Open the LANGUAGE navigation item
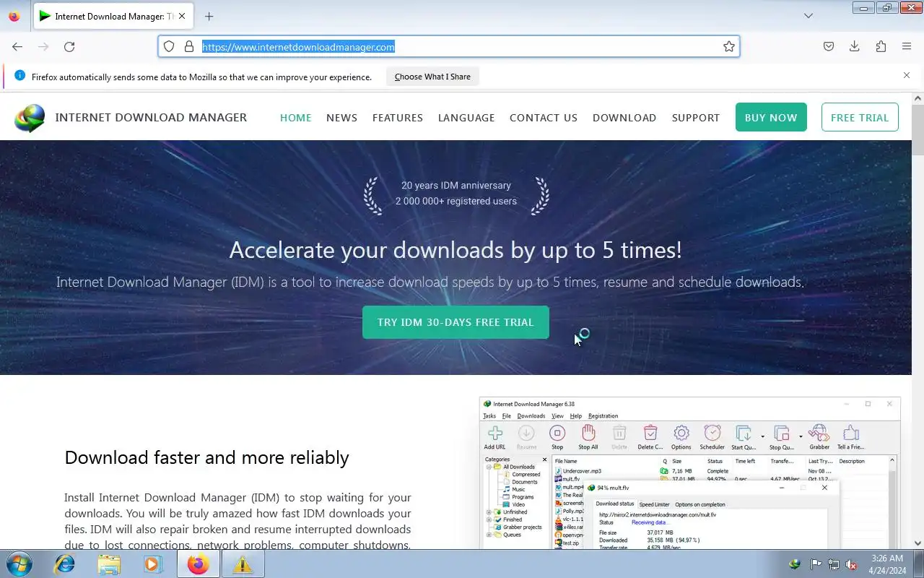924x578 pixels. [x=466, y=118]
